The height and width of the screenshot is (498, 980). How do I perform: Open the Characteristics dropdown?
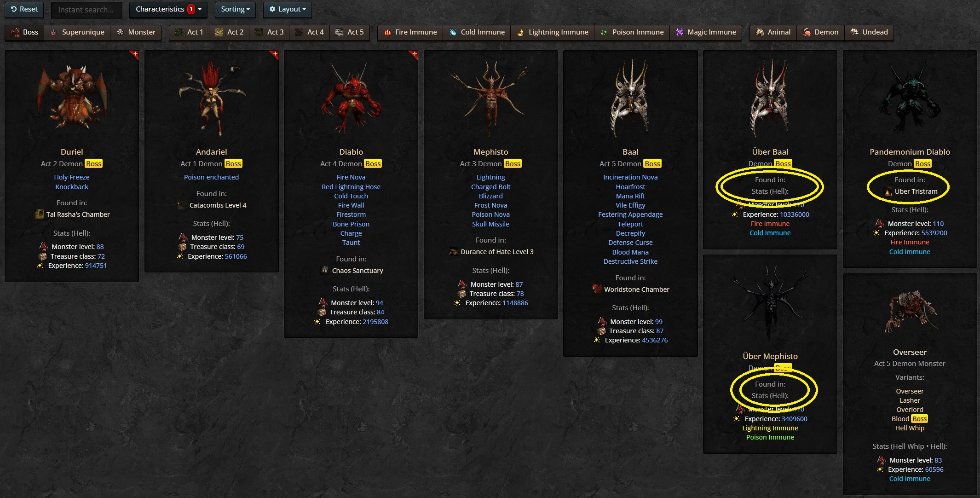pos(168,9)
